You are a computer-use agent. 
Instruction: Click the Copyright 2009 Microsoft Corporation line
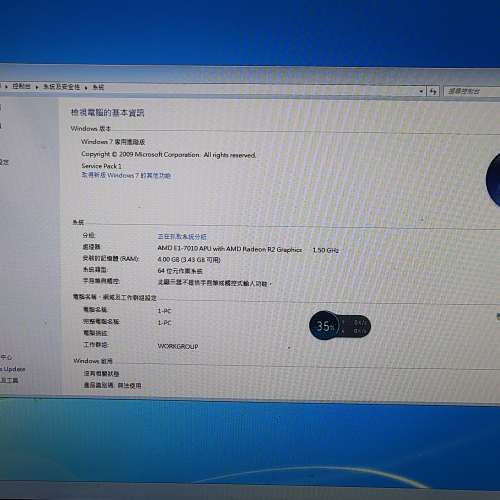click(x=169, y=154)
